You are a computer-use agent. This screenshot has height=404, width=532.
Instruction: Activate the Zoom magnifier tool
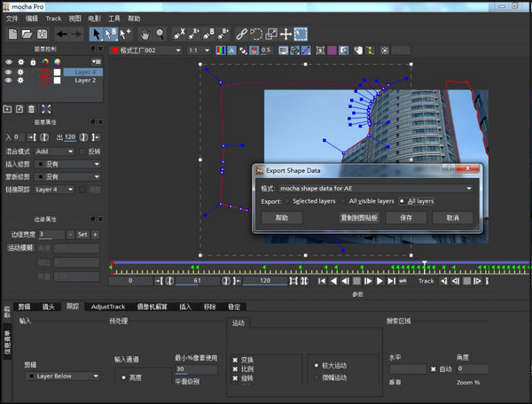tap(160, 34)
